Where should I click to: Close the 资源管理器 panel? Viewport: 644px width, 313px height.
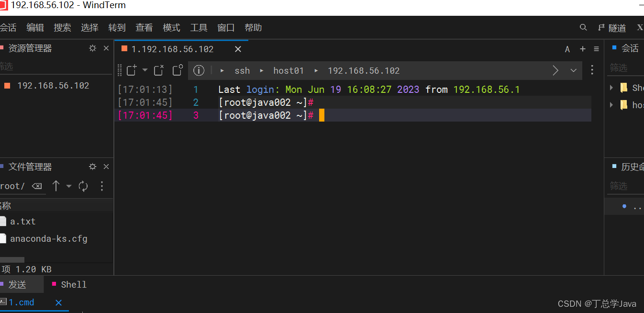(106, 48)
